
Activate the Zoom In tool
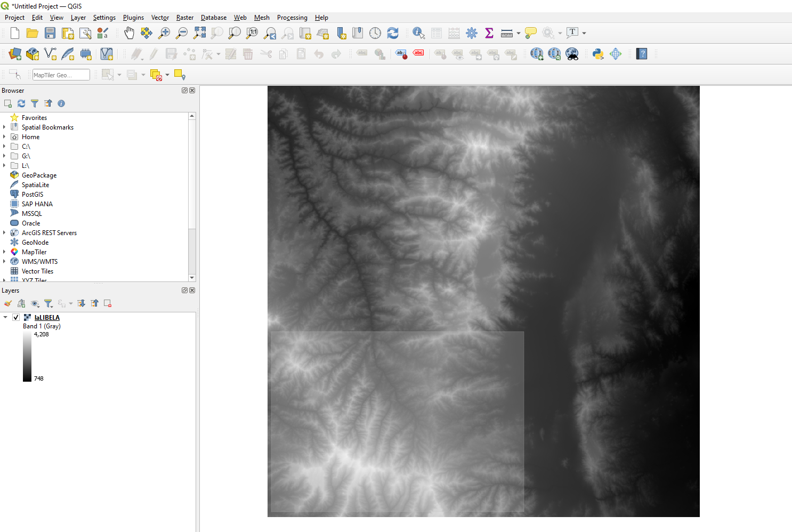(164, 33)
